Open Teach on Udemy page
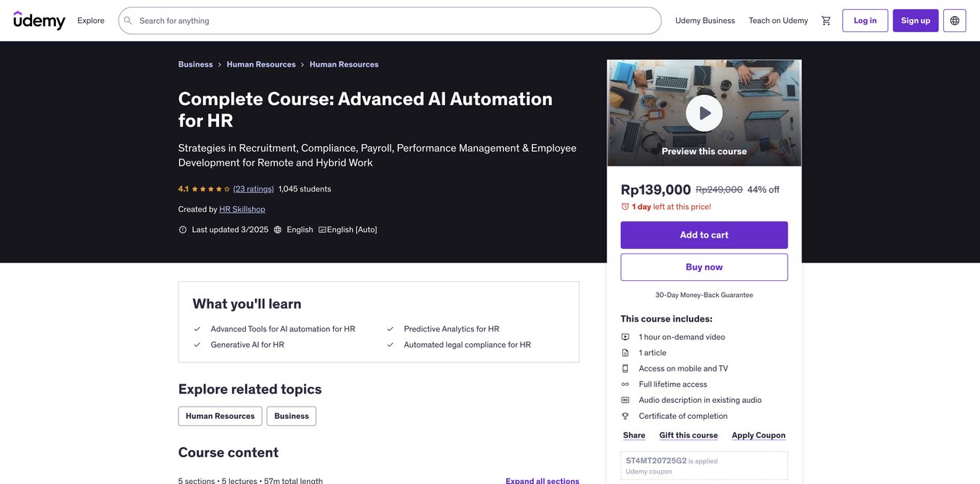980x484 pixels. click(778, 21)
